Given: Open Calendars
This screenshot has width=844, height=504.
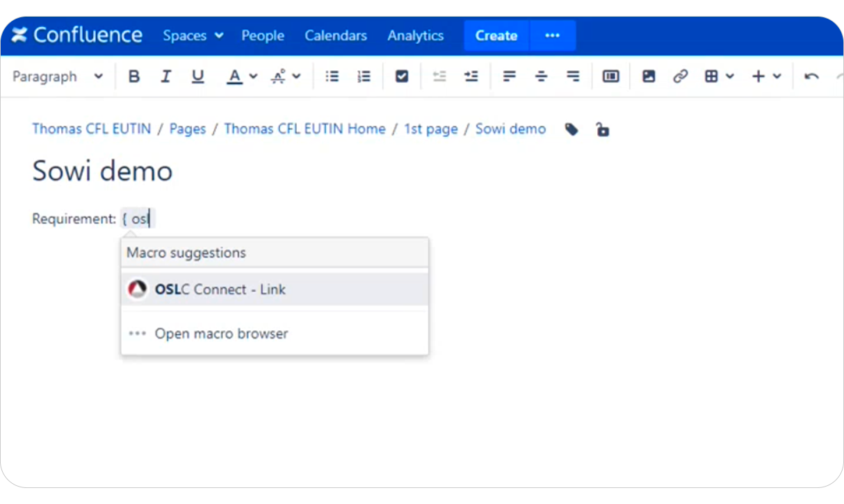Looking at the screenshot, I should [x=336, y=35].
